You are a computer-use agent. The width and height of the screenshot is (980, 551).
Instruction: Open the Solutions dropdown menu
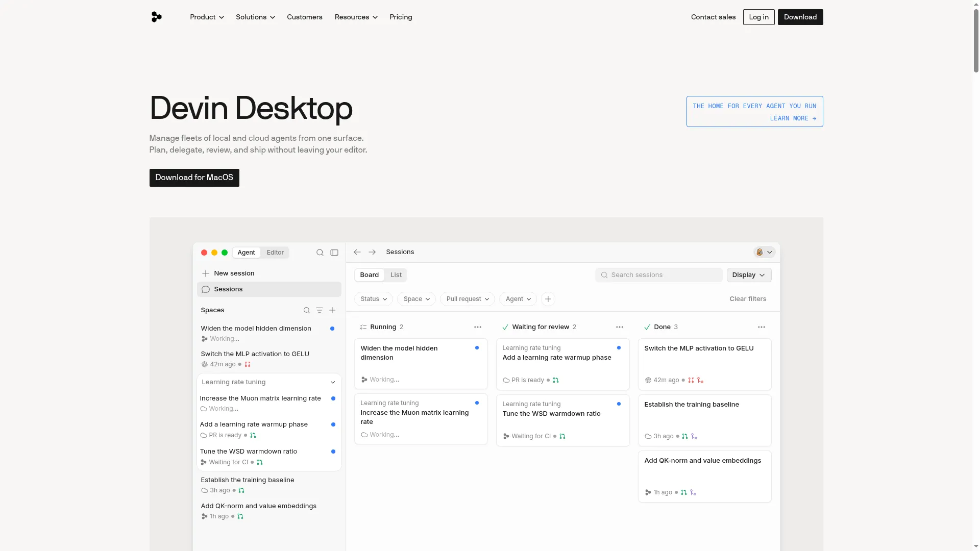[255, 17]
